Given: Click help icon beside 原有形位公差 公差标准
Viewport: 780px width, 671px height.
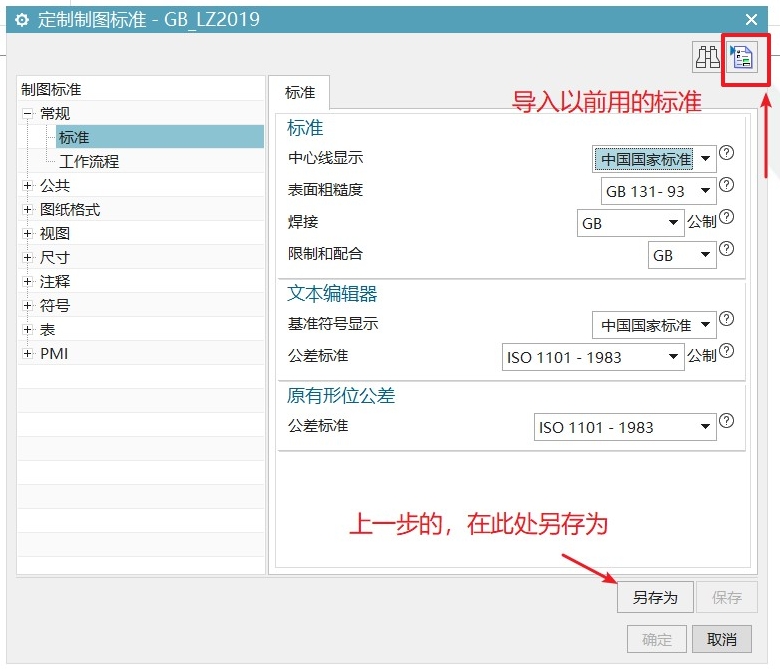Looking at the screenshot, I should click(727, 421).
